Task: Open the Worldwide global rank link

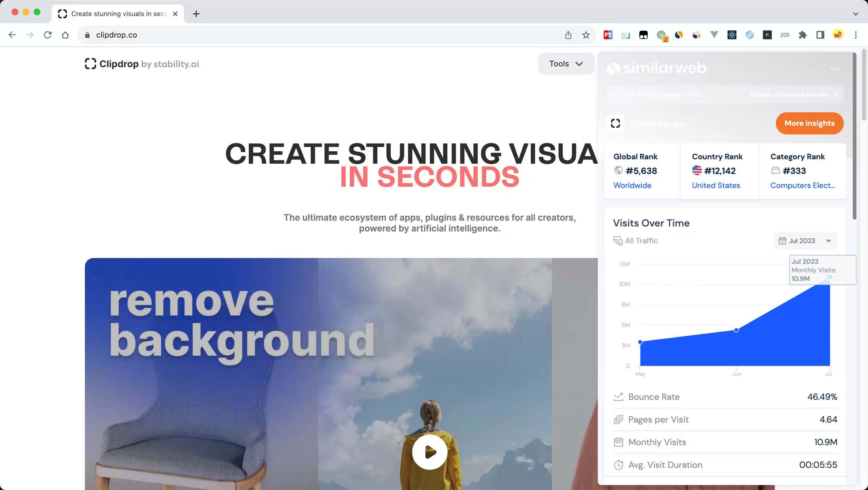Action: 632,185
